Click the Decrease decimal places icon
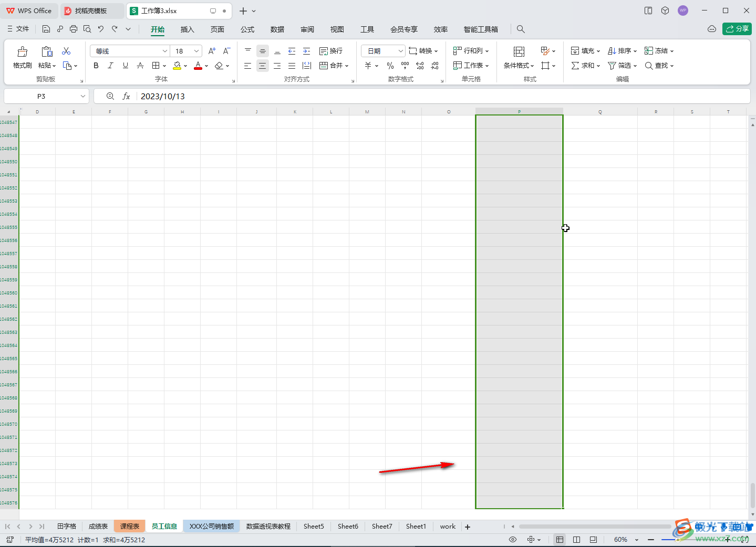The height and width of the screenshot is (547, 756). (x=434, y=66)
